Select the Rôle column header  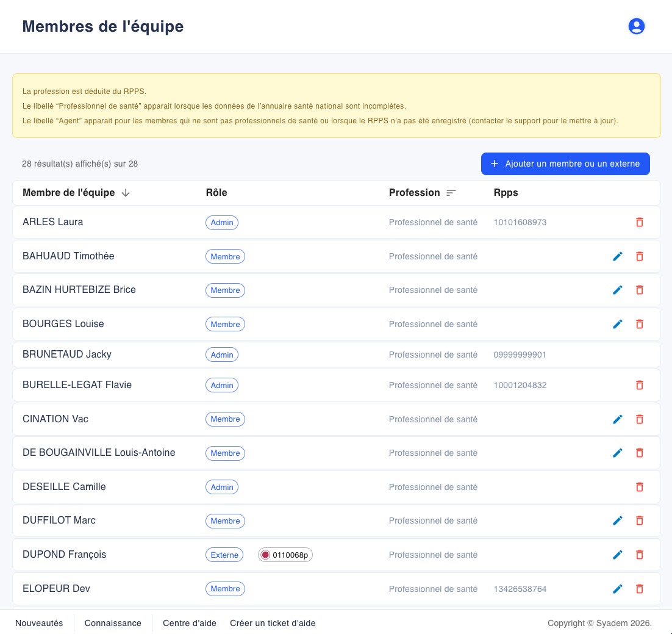tap(216, 193)
